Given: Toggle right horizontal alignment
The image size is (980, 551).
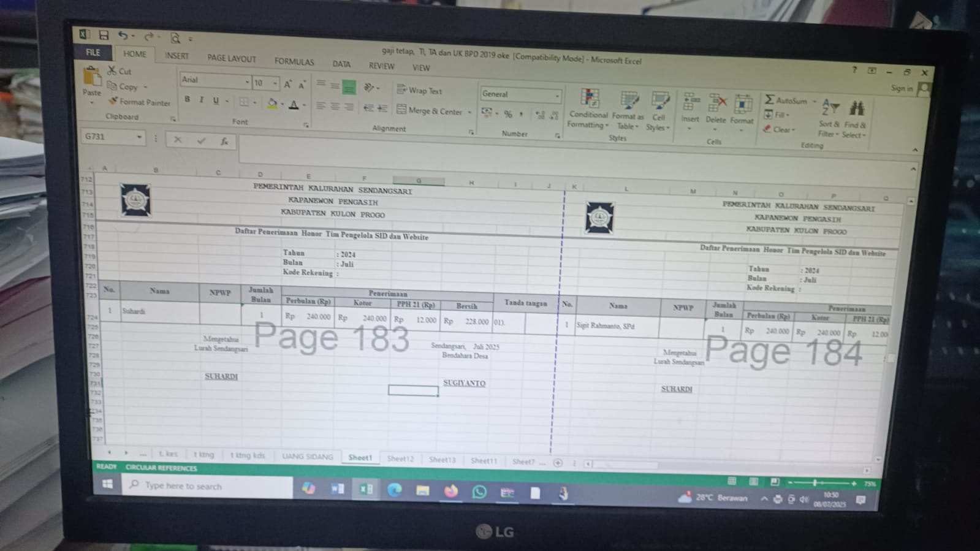Looking at the screenshot, I should coord(349,107).
